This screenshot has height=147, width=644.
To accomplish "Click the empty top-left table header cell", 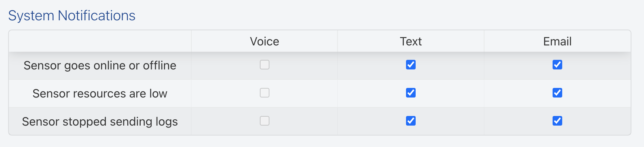I will 100,41.
